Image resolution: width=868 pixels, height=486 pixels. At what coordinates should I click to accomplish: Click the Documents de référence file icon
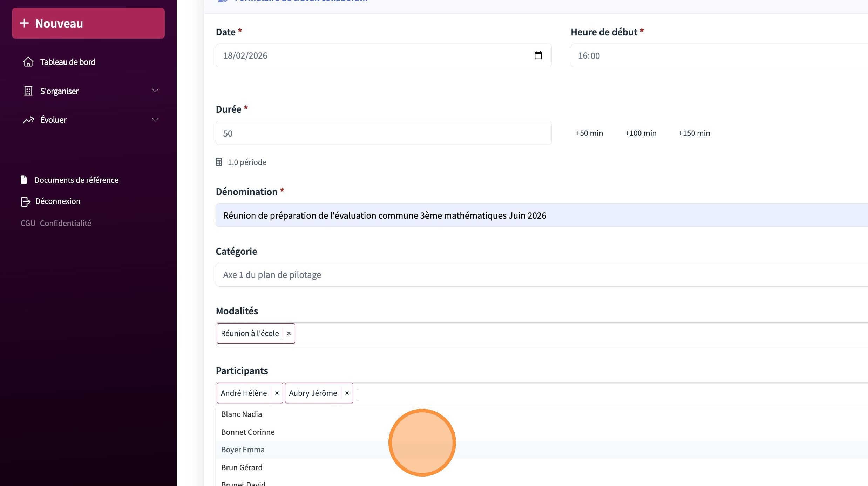(x=24, y=180)
